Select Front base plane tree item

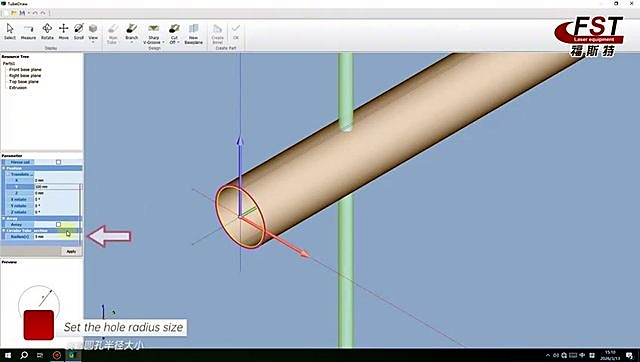pos(25,69)
